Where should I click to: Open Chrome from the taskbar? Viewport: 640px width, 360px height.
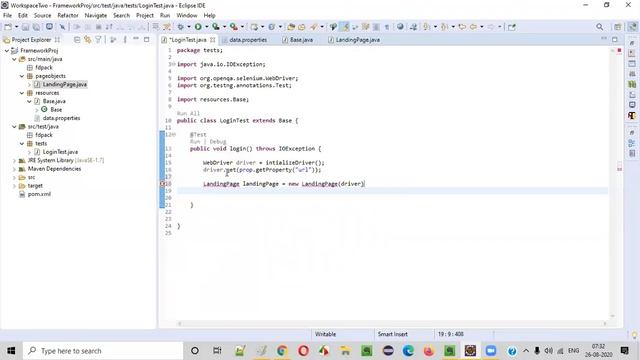coord(282,351)
